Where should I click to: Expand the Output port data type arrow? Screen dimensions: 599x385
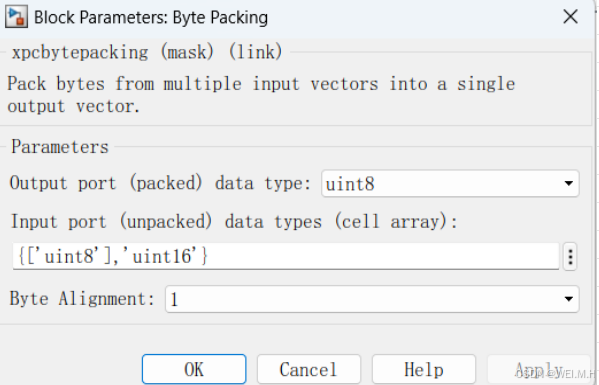(x=568, y=184)
